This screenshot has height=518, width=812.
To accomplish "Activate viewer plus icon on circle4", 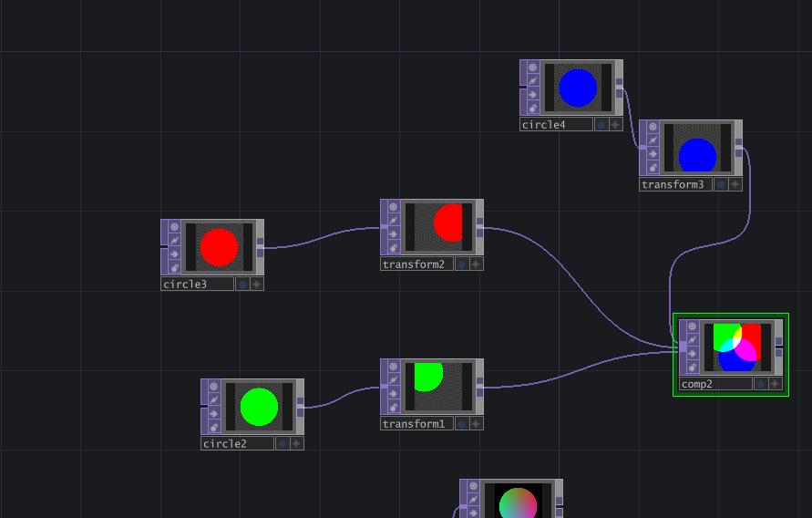I will [615, 124].
